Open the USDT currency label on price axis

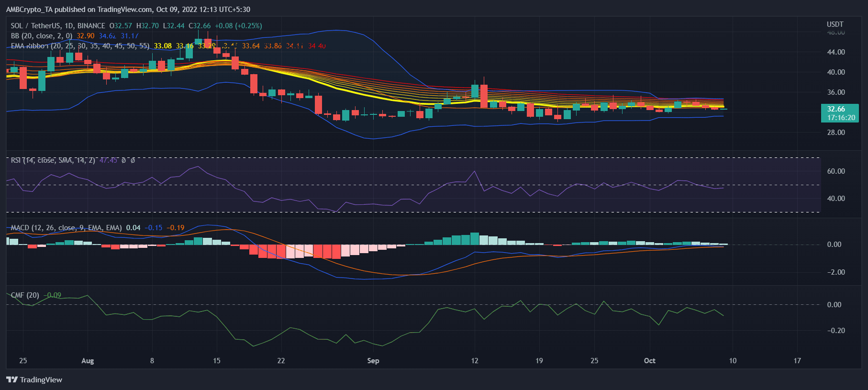pos(835,24)
